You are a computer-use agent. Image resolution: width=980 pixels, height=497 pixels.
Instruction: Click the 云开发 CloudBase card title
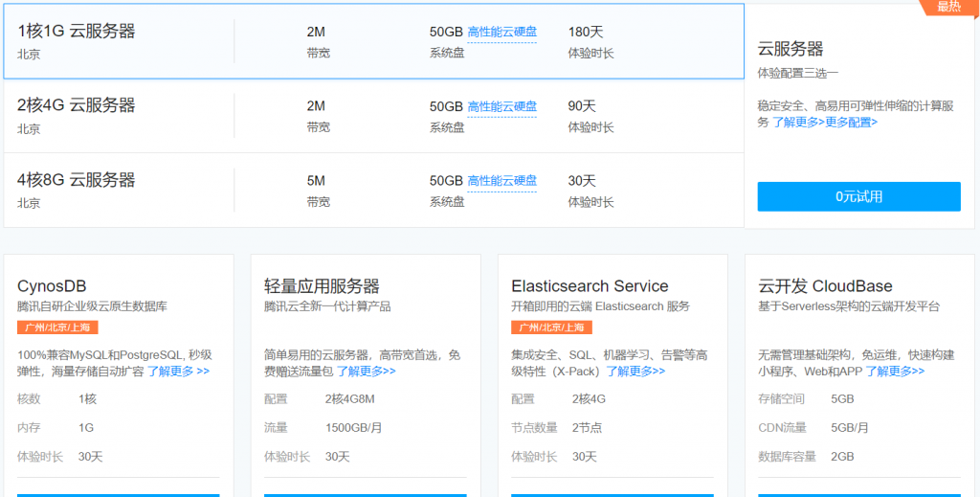825,286
